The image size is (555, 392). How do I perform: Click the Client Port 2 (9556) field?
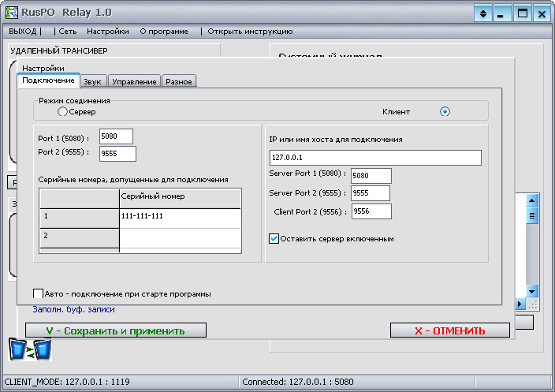point(371,211)
